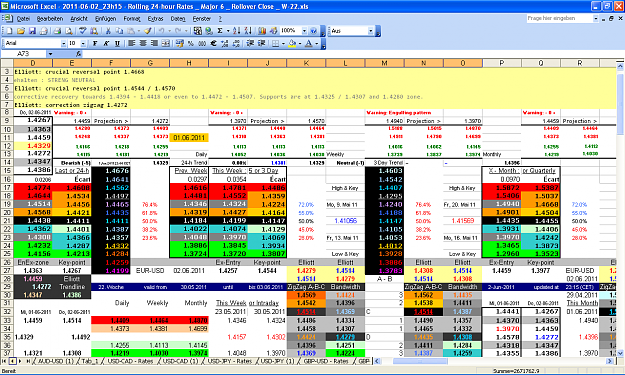Toggle right text alignment

click(154, 43)
